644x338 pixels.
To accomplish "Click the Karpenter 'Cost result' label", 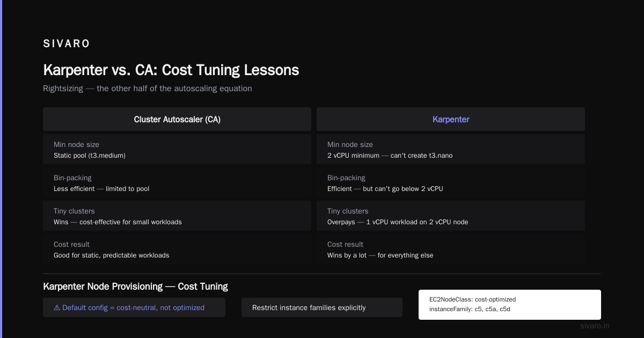I will [x=346, y=244].
